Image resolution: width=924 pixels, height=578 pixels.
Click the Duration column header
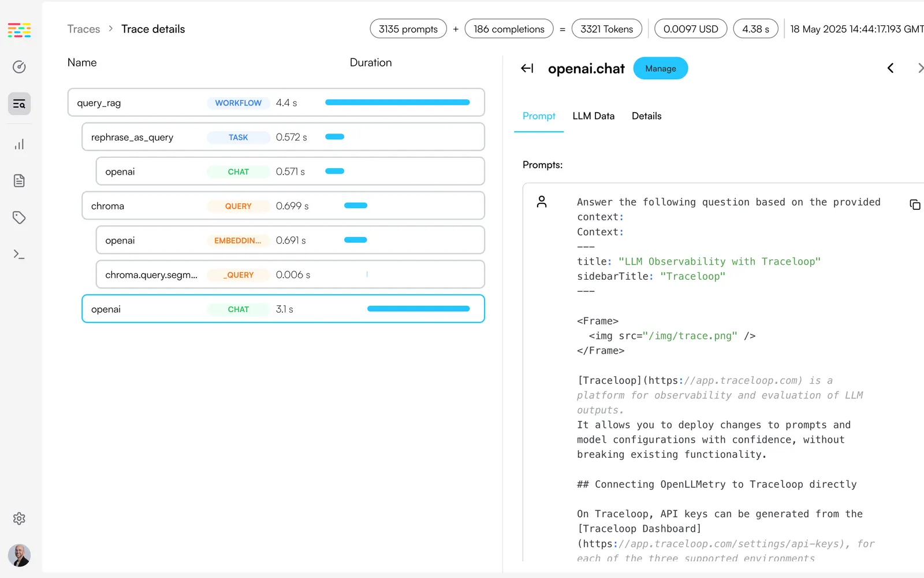pyautogui.click(x=371, y=62)
